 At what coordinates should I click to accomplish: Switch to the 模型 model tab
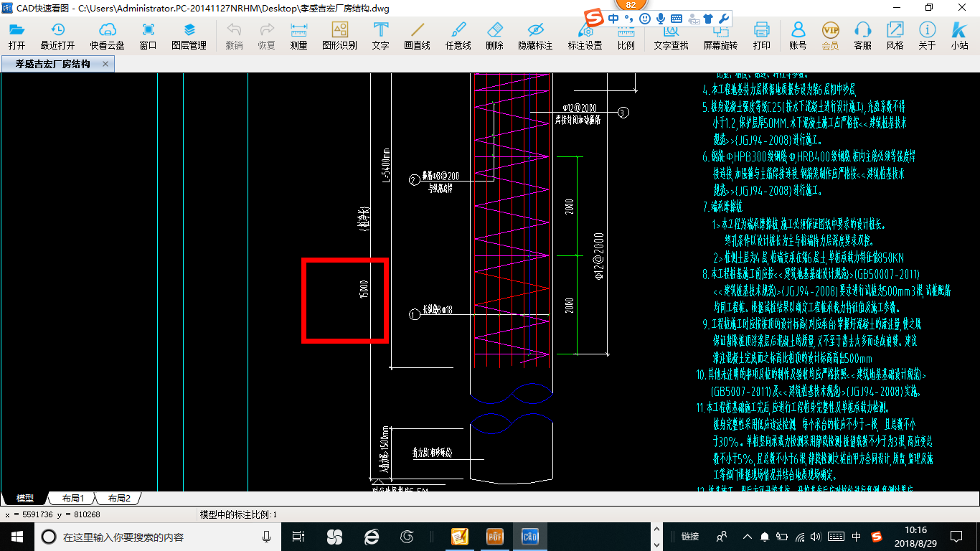24,498
